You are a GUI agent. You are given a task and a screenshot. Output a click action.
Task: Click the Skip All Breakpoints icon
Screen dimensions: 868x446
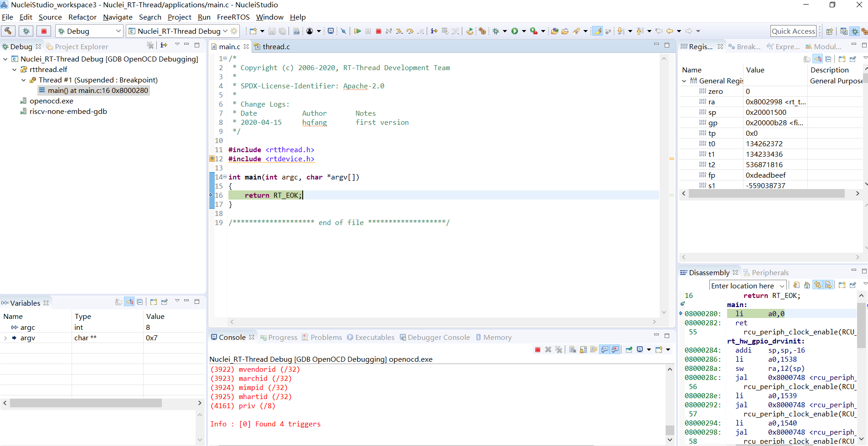[343, 31]
